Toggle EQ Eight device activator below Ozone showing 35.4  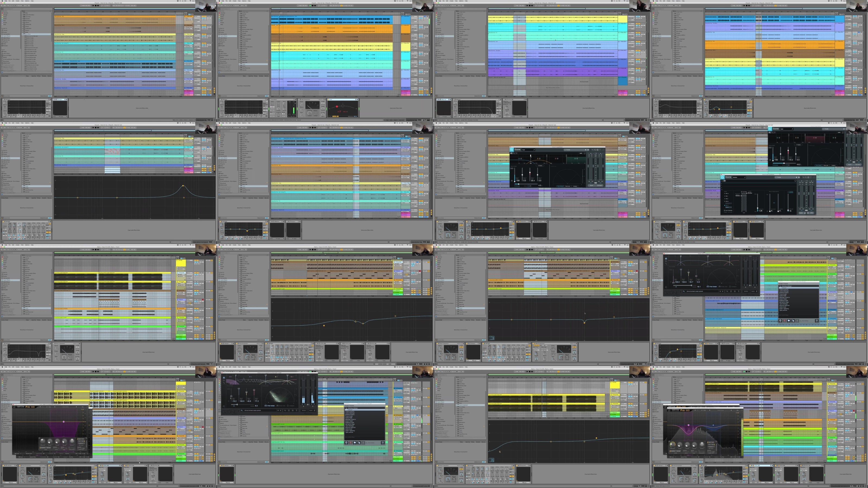point(467,221)
